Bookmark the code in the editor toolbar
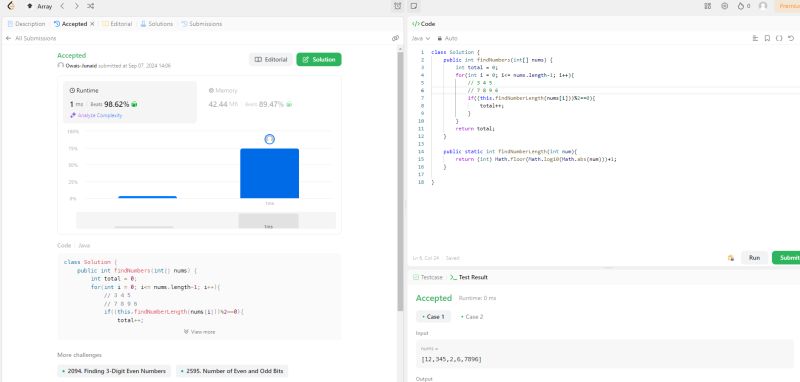Screen dimensions: 800x382 (767, 38)
